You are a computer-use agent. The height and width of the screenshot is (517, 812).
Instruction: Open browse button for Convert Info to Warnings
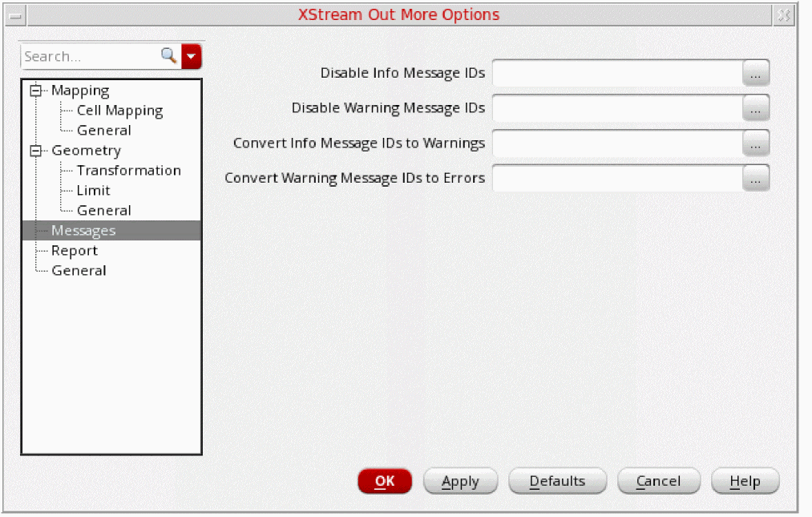tap(756, 143)
